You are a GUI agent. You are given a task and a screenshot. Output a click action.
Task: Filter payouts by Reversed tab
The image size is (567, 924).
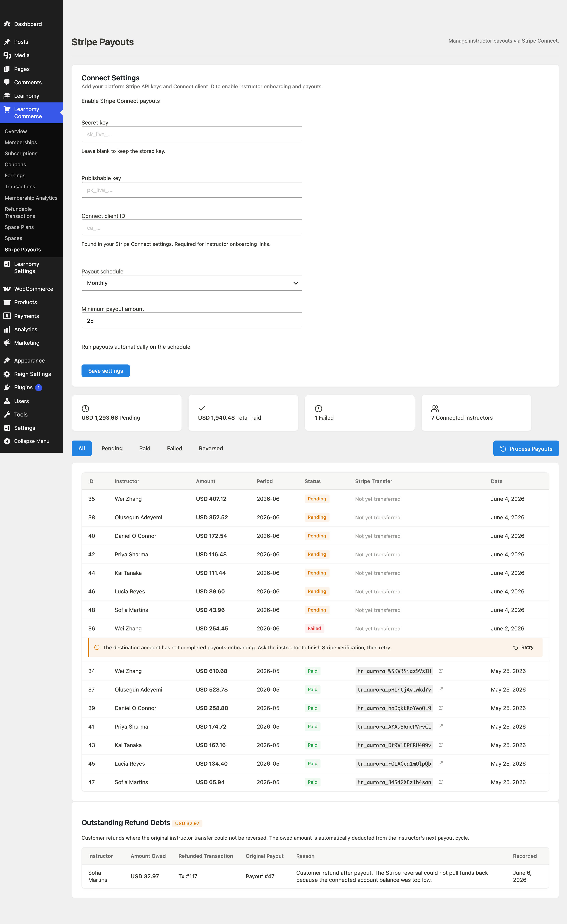tap(211, 448)
